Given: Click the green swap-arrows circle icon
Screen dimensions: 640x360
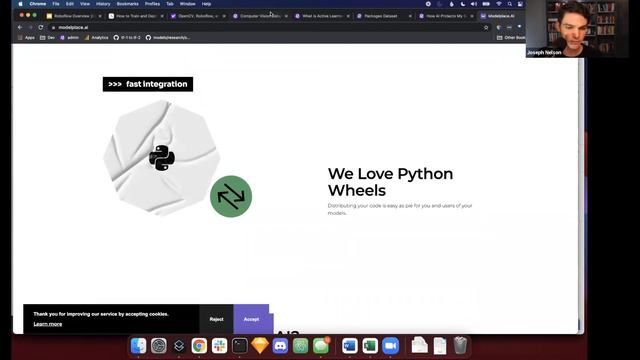Looking at the screenshot, I should coord(231,196).
